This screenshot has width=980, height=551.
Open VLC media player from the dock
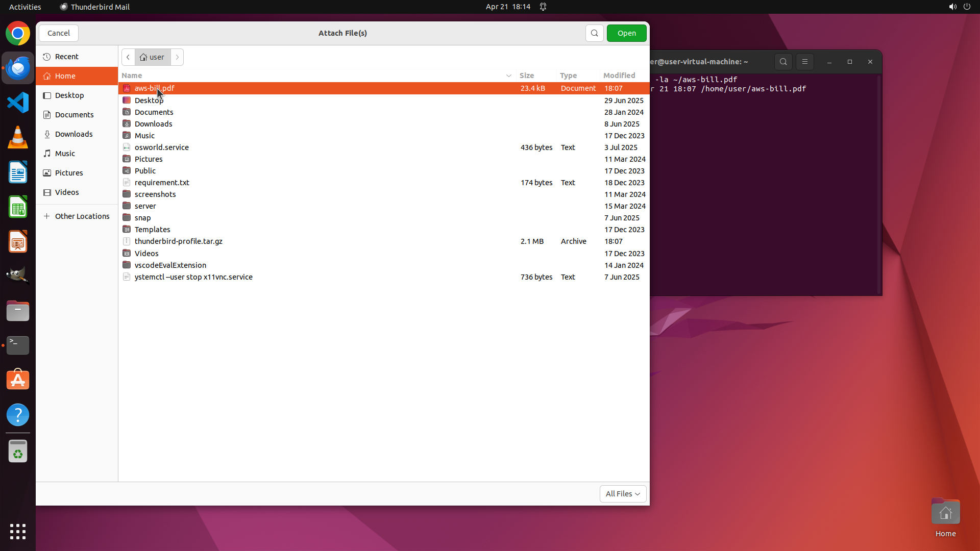[x=18, y=137]
